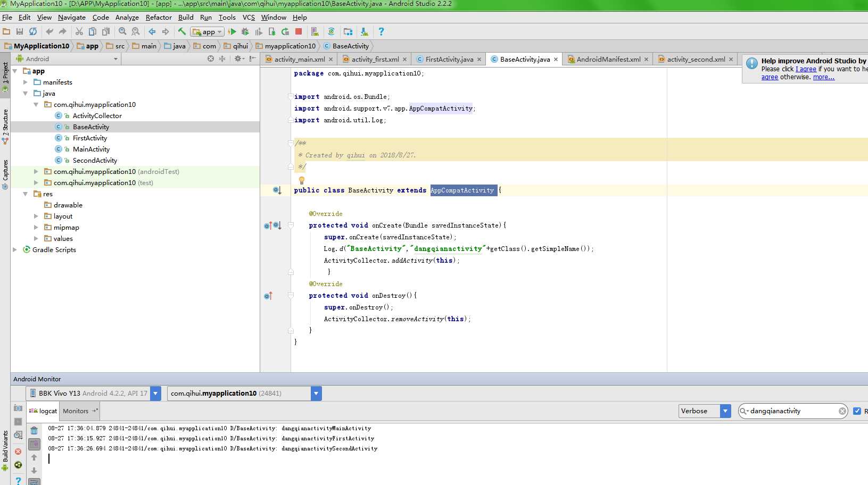Viewport: 868px width, 485px height.
Task: Expand the mipmap folder
Action: [x=36, y=228]
